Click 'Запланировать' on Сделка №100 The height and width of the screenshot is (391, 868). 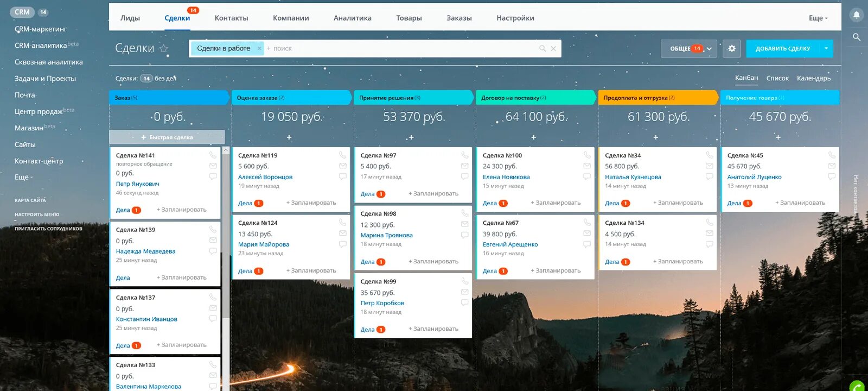[556, 203]
